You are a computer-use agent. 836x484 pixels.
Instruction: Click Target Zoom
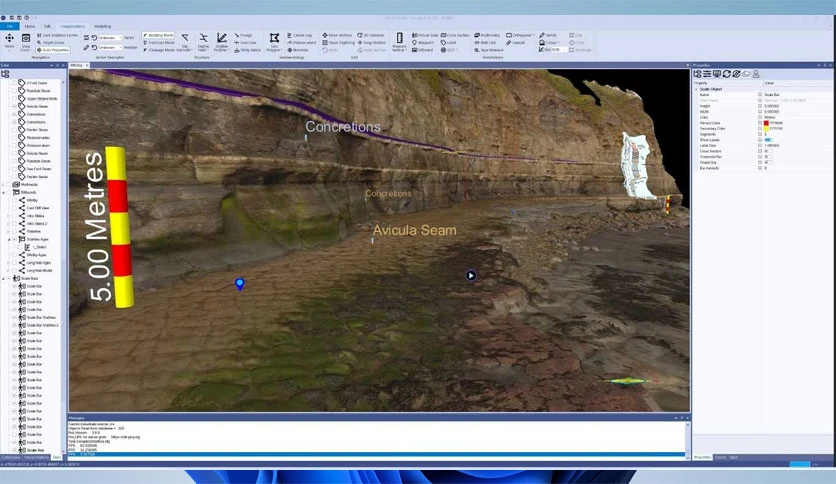[x=50, y=43]
